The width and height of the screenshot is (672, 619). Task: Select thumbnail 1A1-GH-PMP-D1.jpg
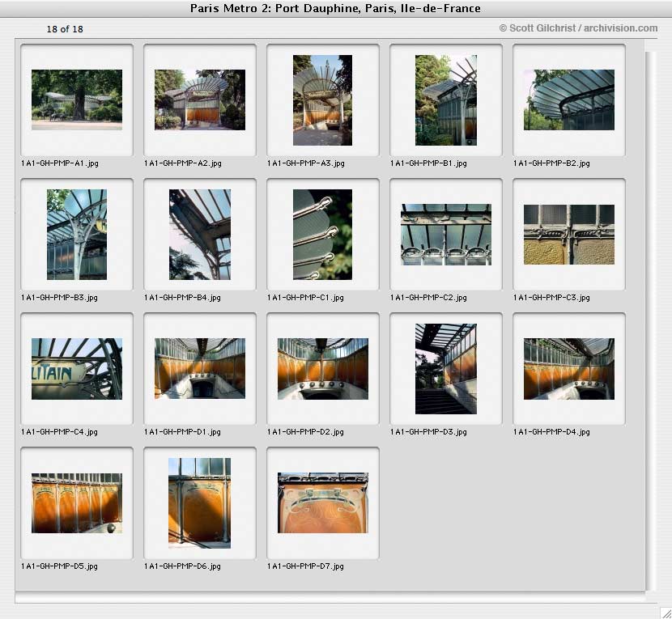click(x=200, y=369)
